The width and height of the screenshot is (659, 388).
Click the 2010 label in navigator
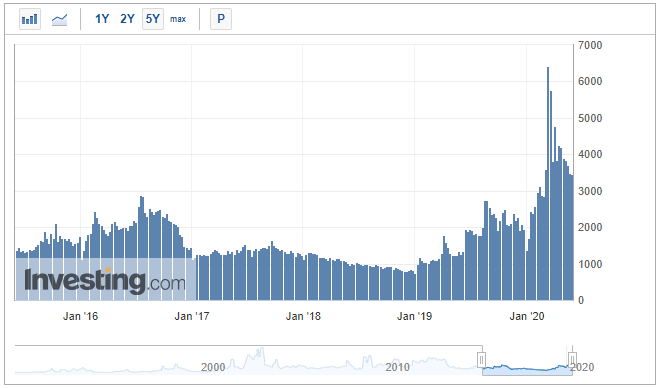tap(397, 367)
